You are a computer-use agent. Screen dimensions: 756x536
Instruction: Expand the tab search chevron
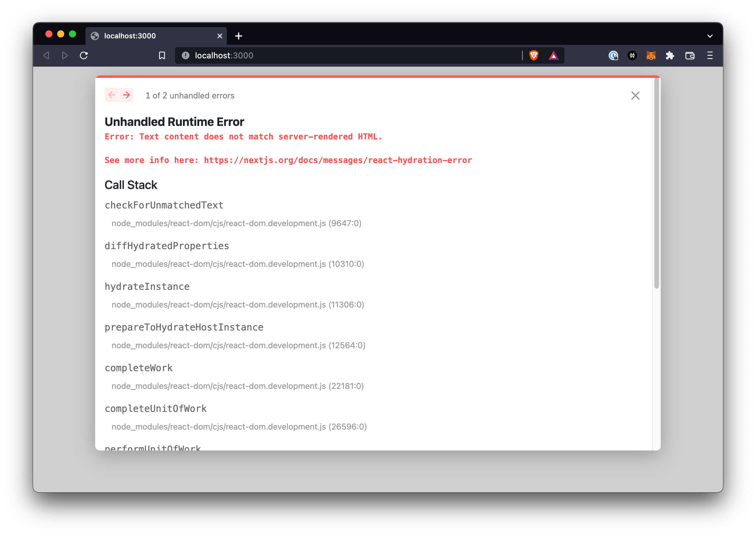710,36
